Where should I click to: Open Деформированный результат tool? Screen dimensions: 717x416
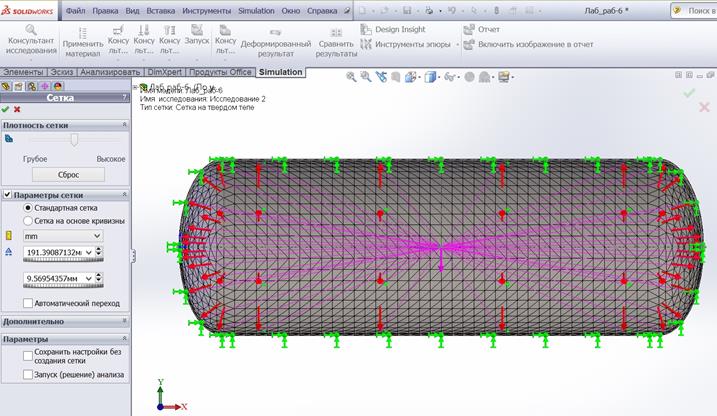pyautogui.click(x=275, y=39)
